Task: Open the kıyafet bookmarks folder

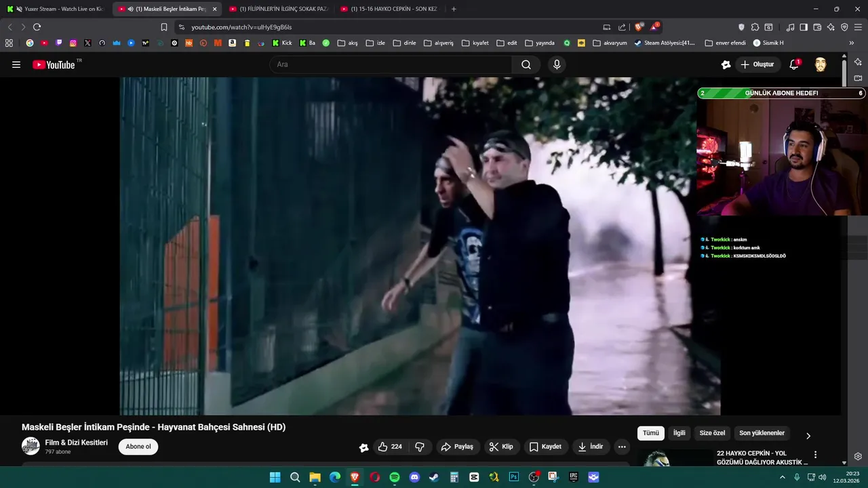Action: pos(475,43)
